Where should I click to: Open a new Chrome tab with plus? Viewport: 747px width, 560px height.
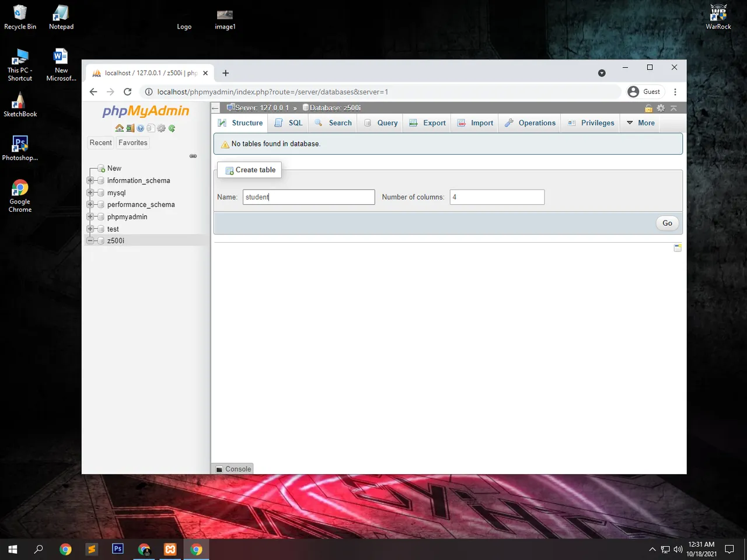[x=226, y=73]
